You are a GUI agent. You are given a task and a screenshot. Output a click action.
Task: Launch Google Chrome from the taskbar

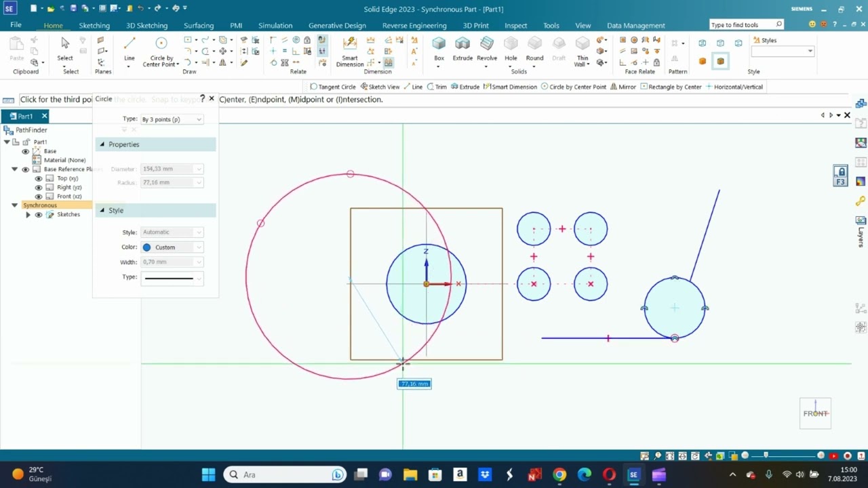tap(559, 474)
